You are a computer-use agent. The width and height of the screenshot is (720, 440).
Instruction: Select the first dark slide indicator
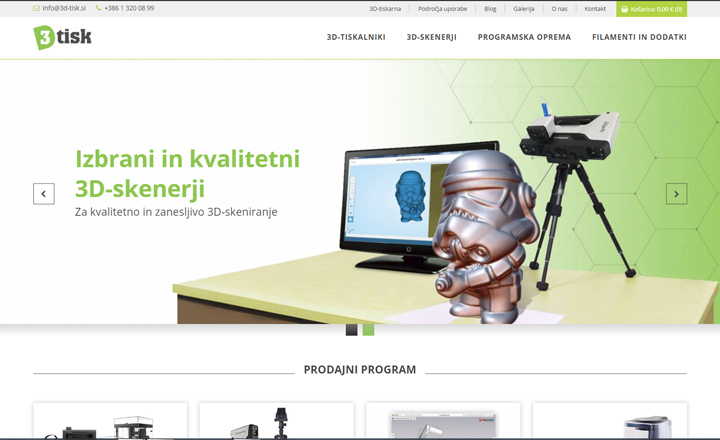351,330
